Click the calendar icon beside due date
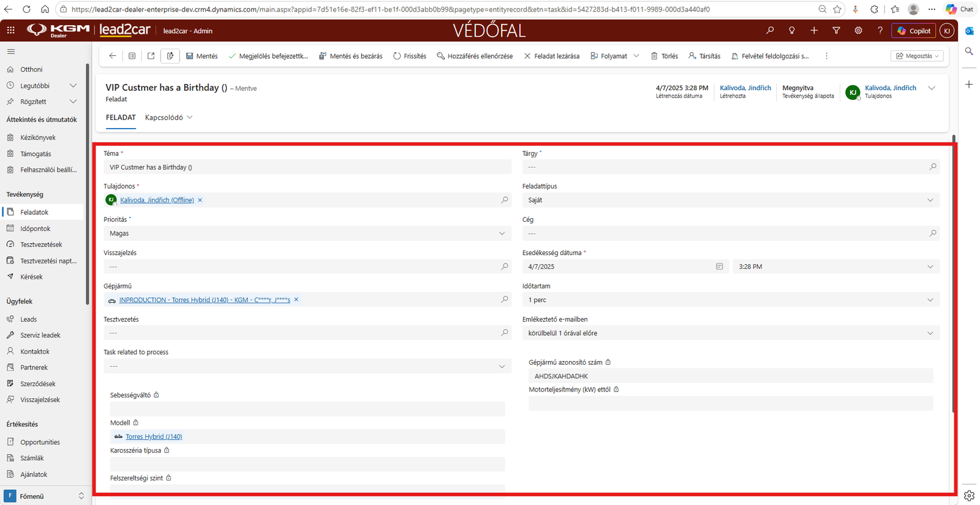Viewport: 980px width, 505px height. coord(720,267)
